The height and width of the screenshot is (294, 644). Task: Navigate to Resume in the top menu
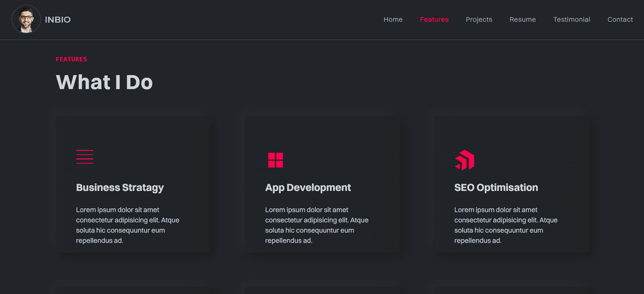523,20
